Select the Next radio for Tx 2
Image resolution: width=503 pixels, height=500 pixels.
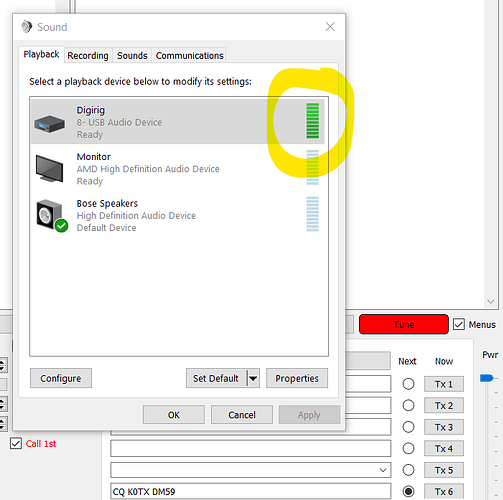[x=408, y=405]
